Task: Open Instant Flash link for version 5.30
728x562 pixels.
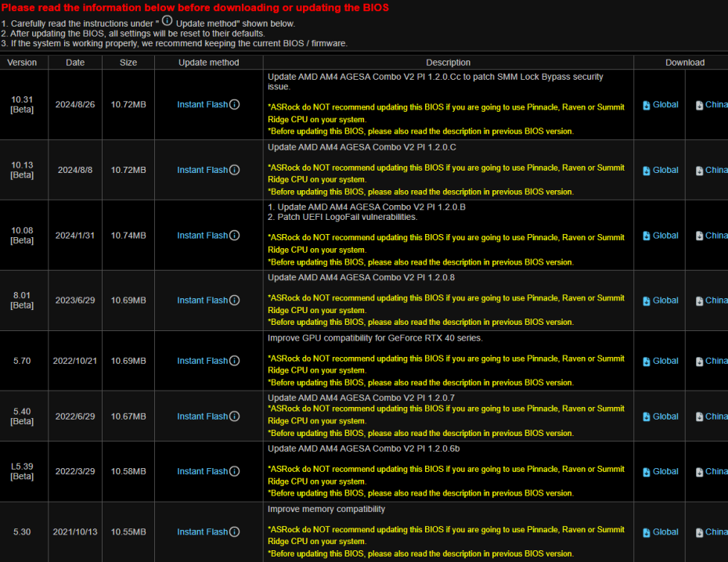Action: point(203,531)
